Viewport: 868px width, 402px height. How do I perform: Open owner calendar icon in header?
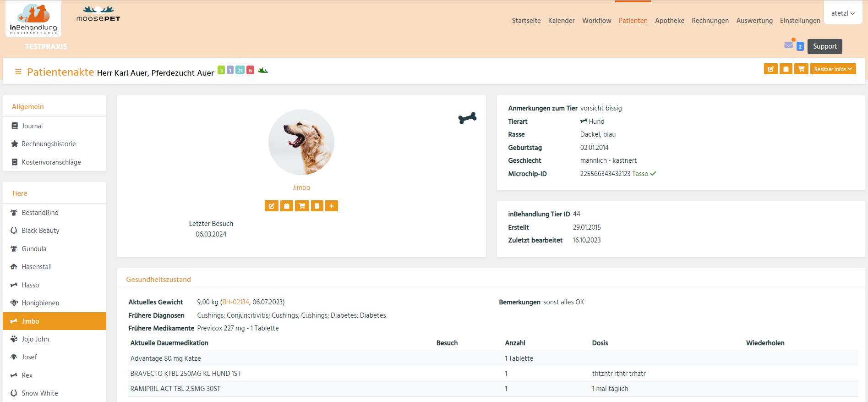786,69
